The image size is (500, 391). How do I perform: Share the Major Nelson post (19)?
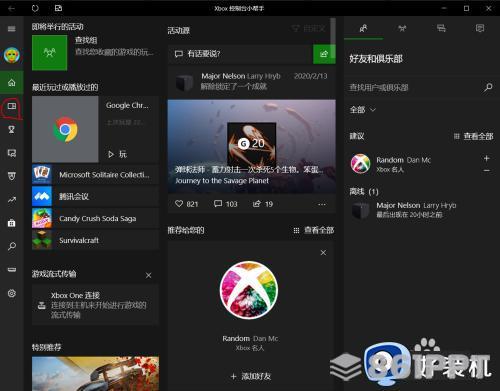pyautogui.click(x=263, y=204)
